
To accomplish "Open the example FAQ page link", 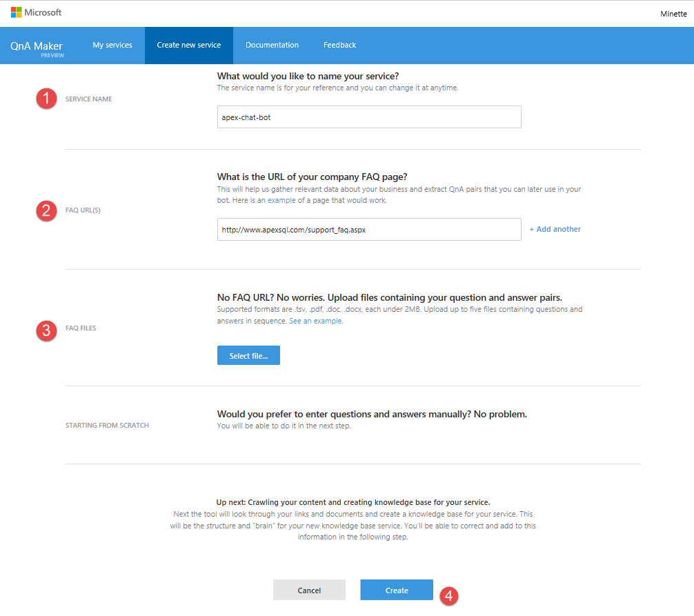I will pyautogui.click(x=281, y=200).
